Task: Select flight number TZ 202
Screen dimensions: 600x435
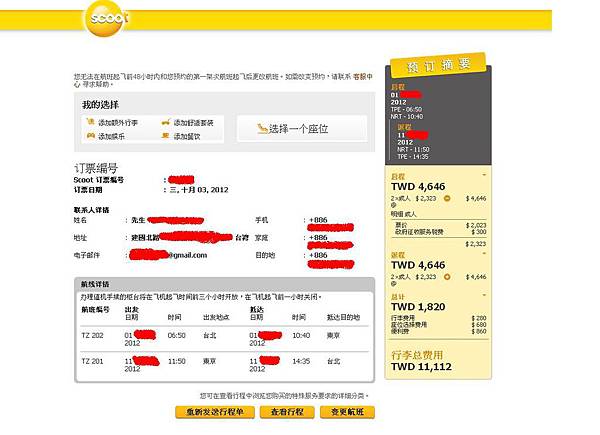Action: click(92, 336)
